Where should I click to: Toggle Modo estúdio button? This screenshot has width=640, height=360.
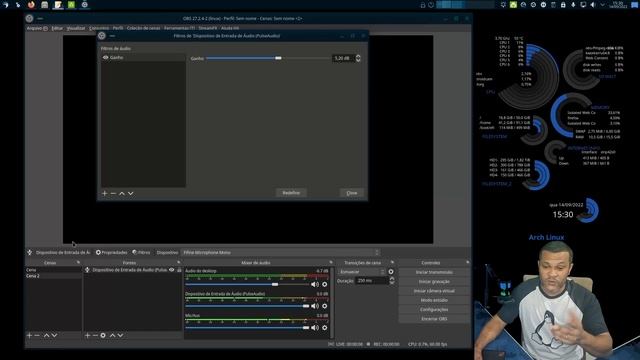point(434,300)
